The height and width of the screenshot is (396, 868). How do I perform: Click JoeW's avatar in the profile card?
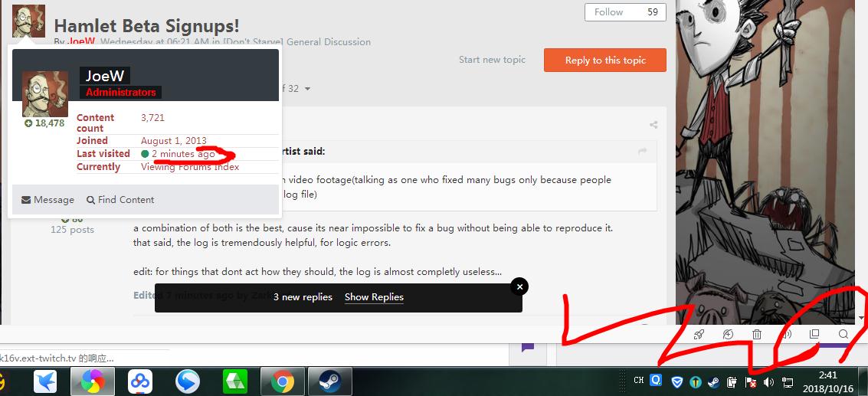pos(45,94)
